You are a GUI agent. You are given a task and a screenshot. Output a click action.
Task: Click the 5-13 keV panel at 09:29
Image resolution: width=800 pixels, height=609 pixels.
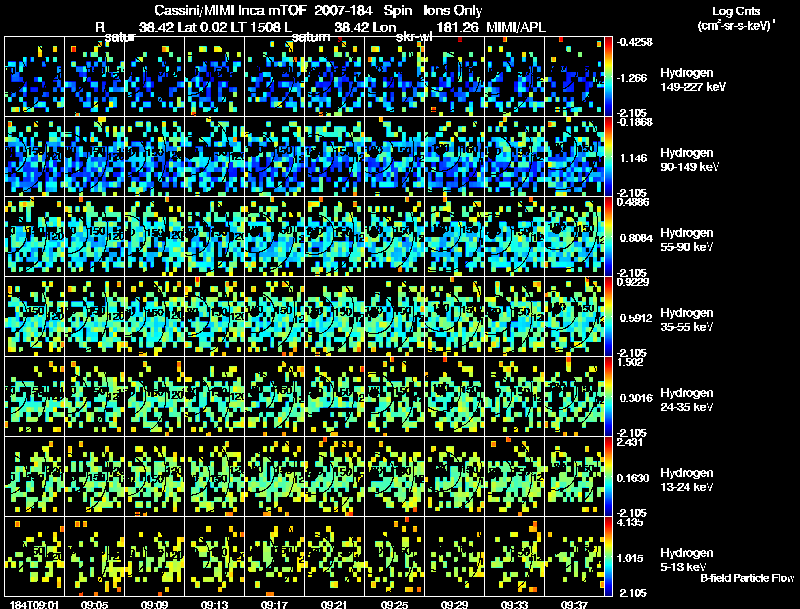point(455,557)
